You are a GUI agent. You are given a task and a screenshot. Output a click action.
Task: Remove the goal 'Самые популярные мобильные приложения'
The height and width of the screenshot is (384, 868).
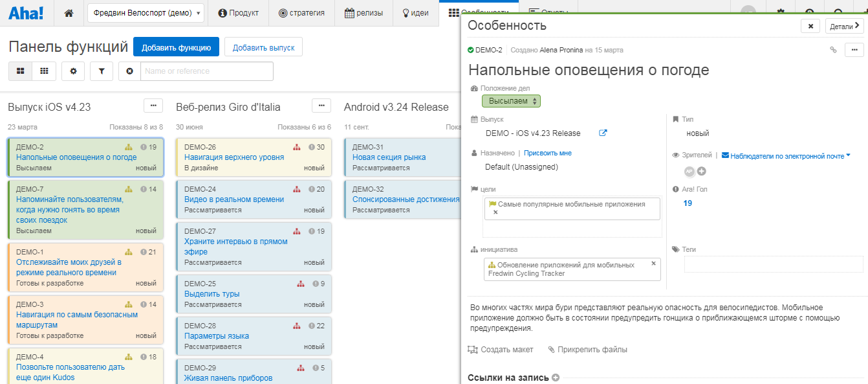pos(495,212)
